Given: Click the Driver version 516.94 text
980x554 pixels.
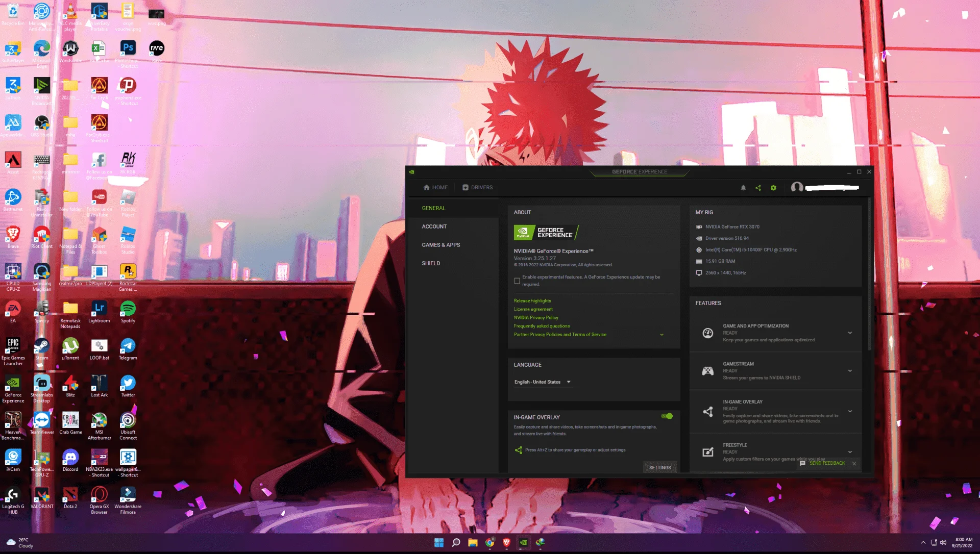Looking at the screenshot, I should tap(727, 238).
